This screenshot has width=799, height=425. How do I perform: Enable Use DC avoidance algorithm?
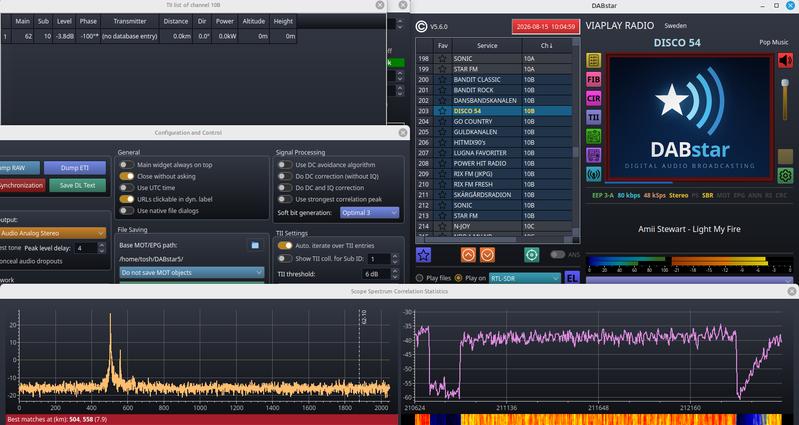pyautogui.click(x=285, y=165)
